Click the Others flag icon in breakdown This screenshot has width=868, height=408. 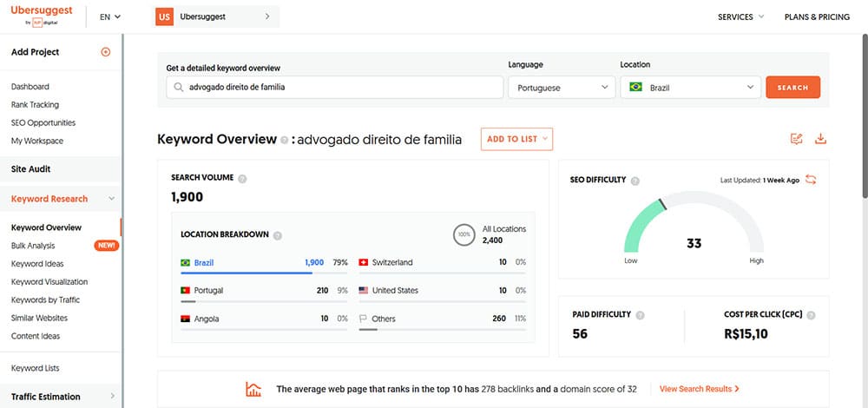point(363,319)
